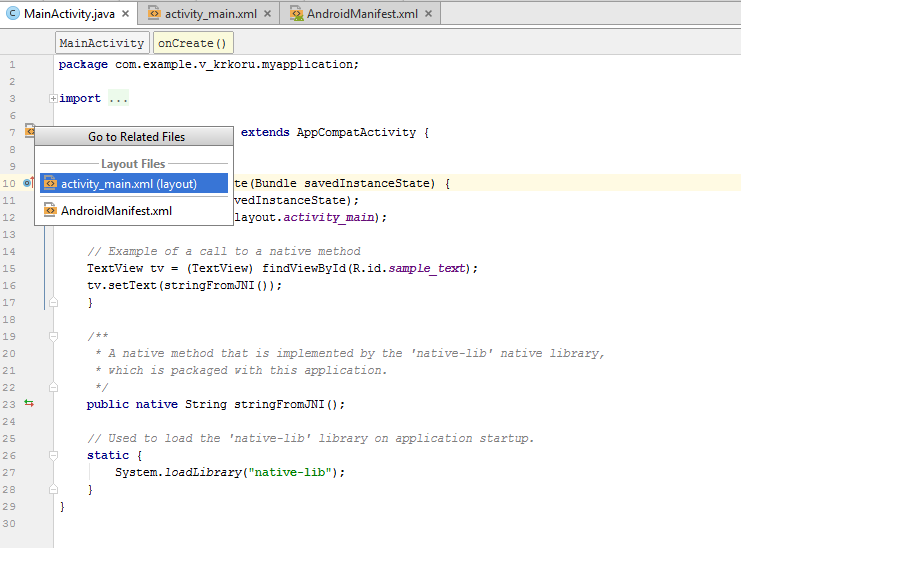Screen dimensions: 900x569
Task: Open the activity_main.xml editor tab
Action: tap(210, 14)
